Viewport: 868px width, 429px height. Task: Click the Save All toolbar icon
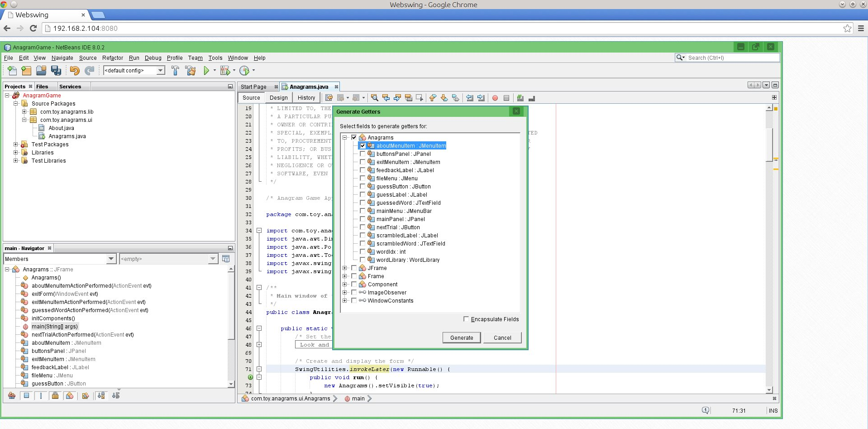[x=55, y=71]
